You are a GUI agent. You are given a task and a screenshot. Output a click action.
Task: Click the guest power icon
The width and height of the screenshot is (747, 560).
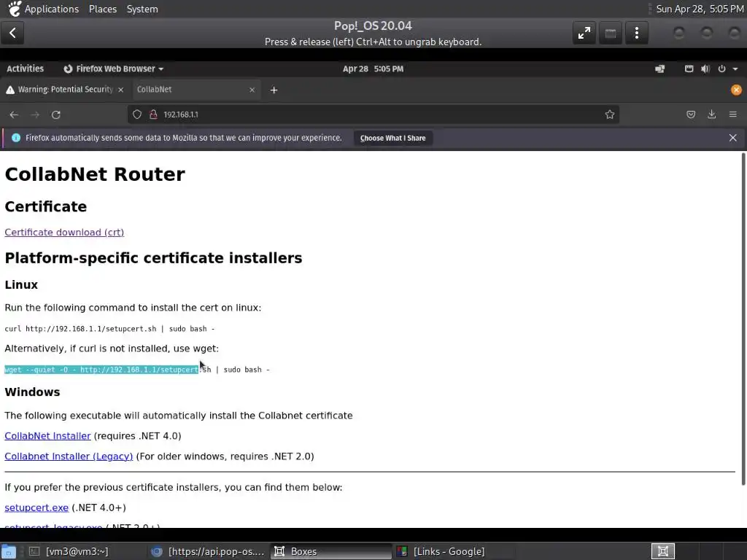click(x=721, y=69)
